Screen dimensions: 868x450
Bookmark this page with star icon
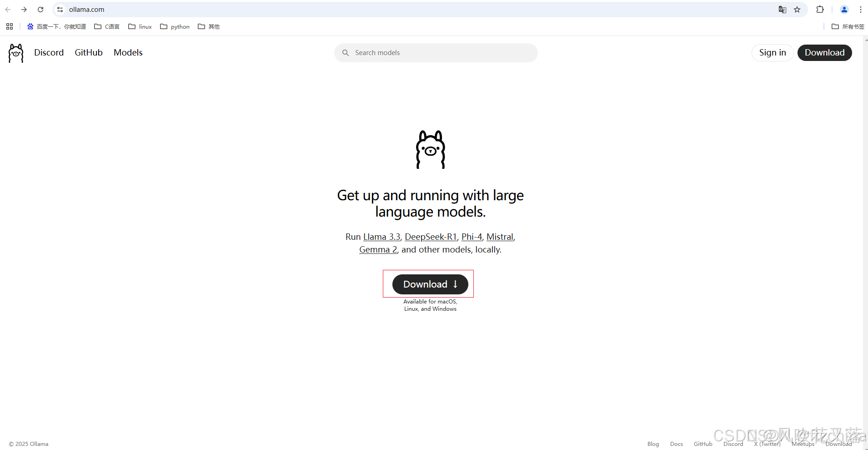(797, 10)
